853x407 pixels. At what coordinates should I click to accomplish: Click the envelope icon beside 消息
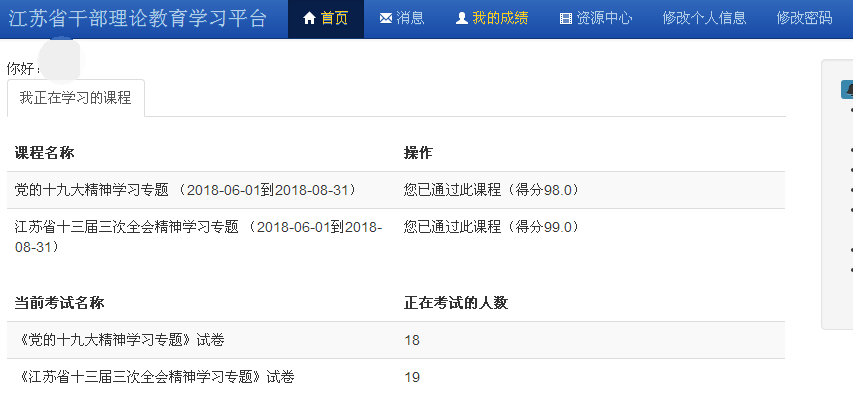click(x=386, y=19)
